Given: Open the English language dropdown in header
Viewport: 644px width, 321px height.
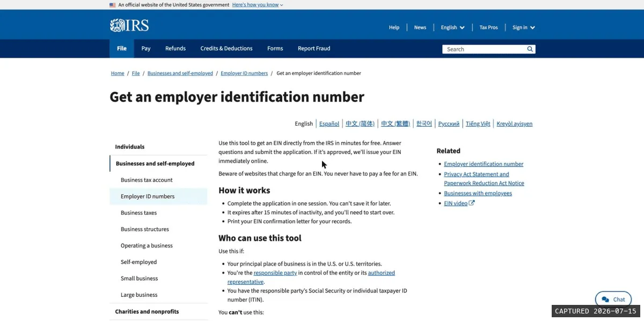Looking at the screenshot, I should point(452,27).
